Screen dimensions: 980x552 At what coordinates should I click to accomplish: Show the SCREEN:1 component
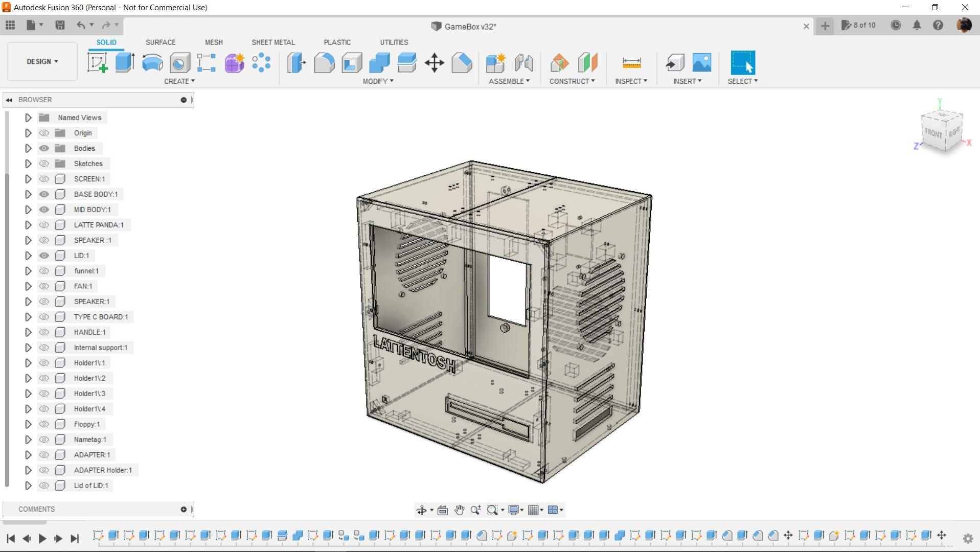[44, 179]
